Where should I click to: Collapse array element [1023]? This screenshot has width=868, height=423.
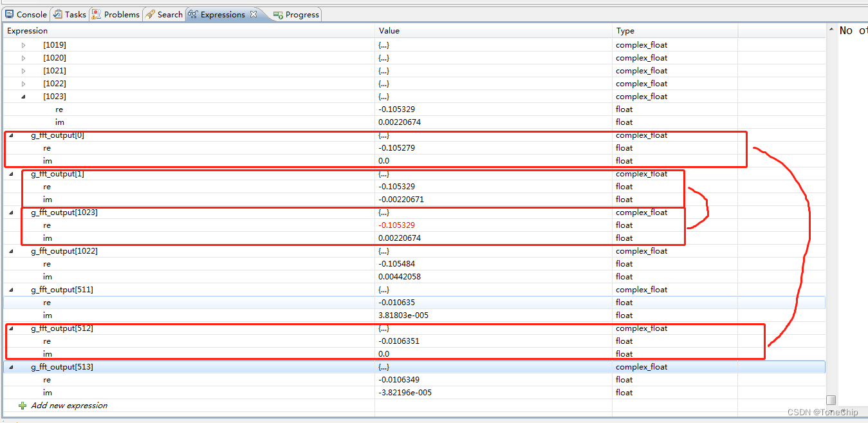coord(24,97)
